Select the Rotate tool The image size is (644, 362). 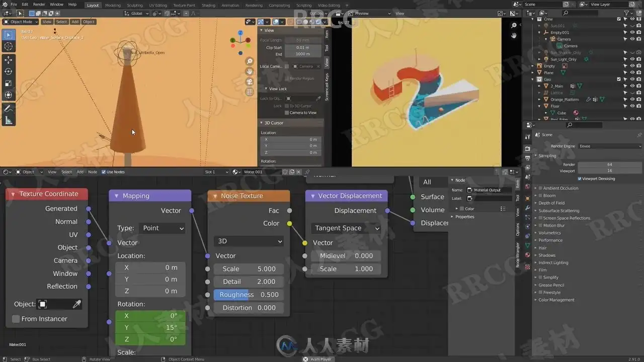pyautogui.click(x=9, y=71)
